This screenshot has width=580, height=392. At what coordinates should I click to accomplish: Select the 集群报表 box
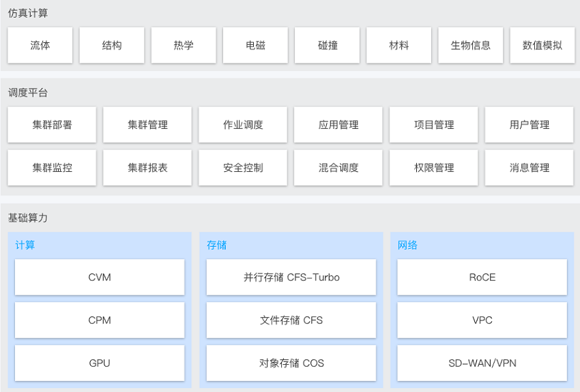coord(147,168)
